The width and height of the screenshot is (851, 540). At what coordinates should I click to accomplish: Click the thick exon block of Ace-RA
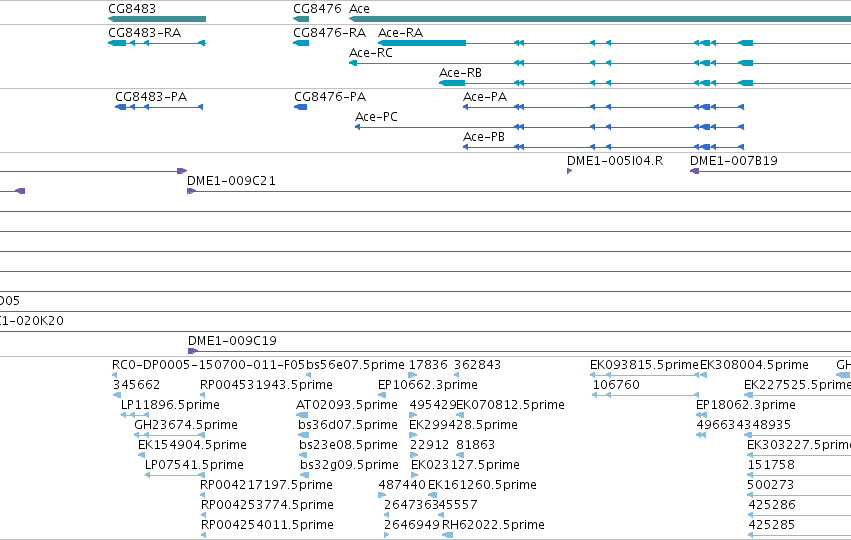[x=422, y=43]
